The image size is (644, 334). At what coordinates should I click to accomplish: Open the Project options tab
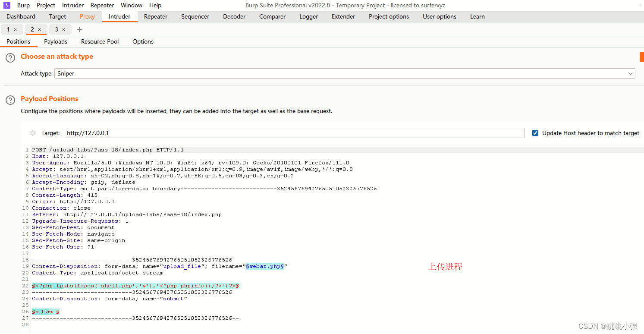(x=389, y=16)
